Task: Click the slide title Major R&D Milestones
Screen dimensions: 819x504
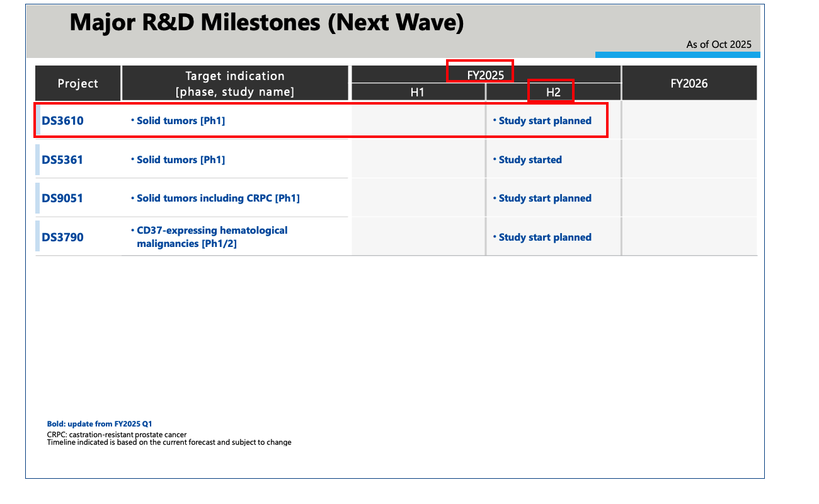Action: (x=266, y=23)
